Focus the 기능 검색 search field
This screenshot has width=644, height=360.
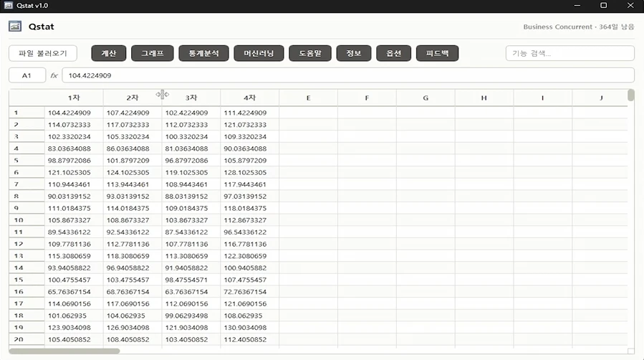click(570, 53)
